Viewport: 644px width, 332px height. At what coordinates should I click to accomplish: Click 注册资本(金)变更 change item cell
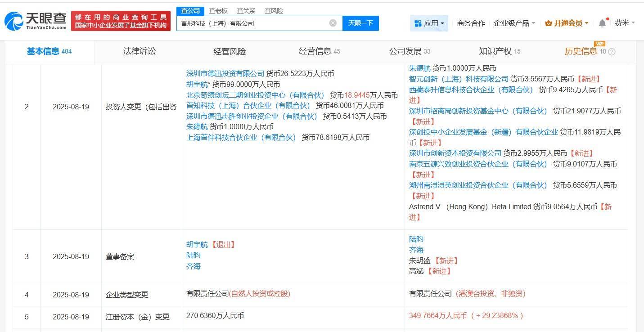tap(138, 317)
